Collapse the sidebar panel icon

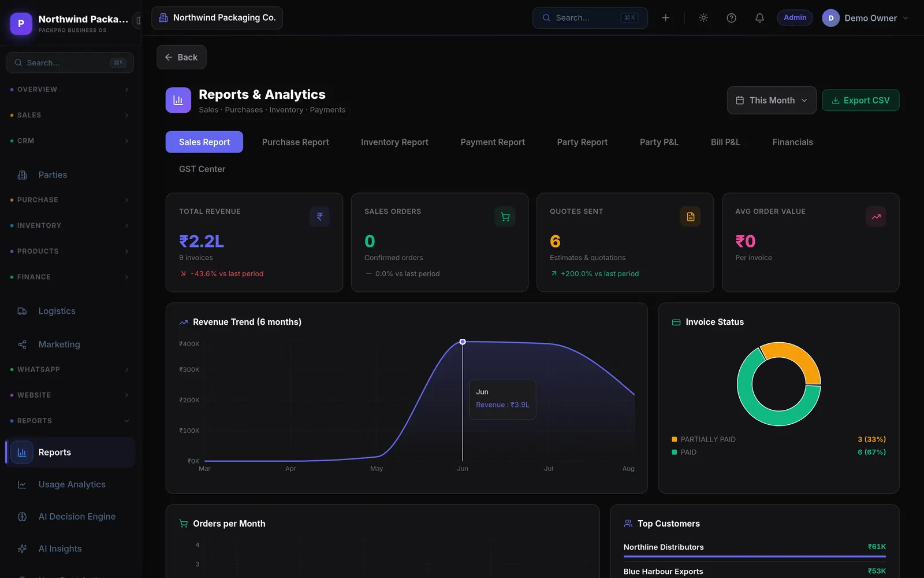[x=138, y=21]
